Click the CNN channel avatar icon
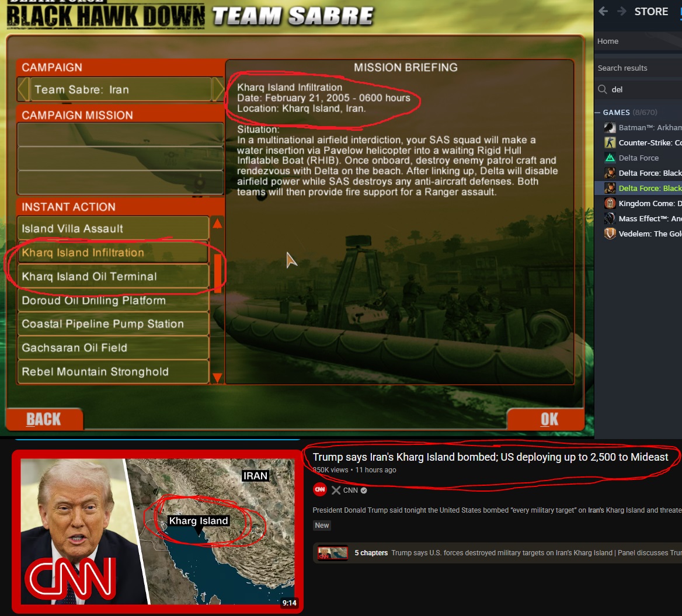The width and height of the screenshot is (682, 616). click(320, 490)
